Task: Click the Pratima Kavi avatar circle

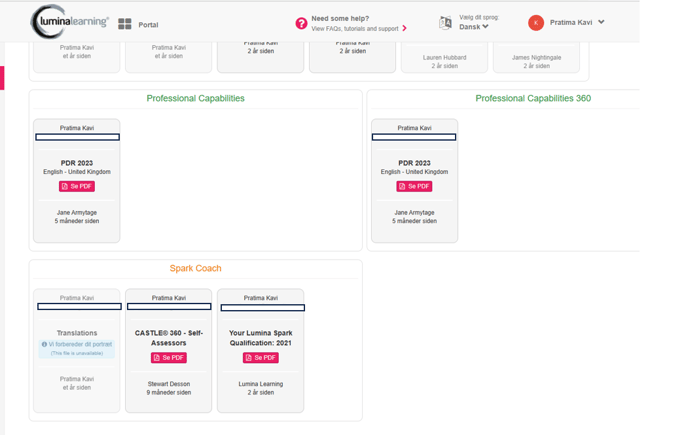Action: tap(536, 22)
